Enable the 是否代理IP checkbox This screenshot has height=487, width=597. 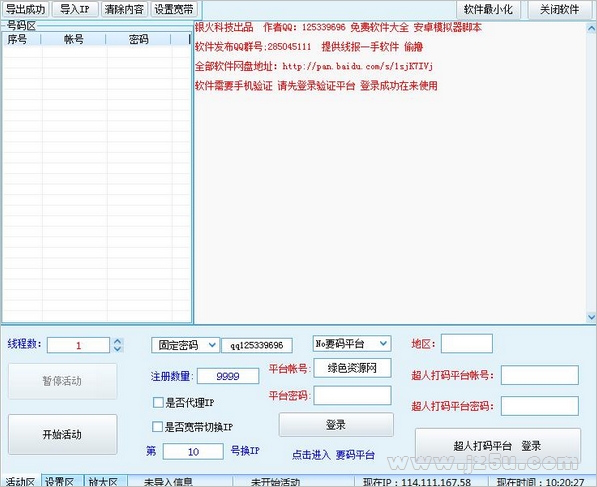click(158, 402)
